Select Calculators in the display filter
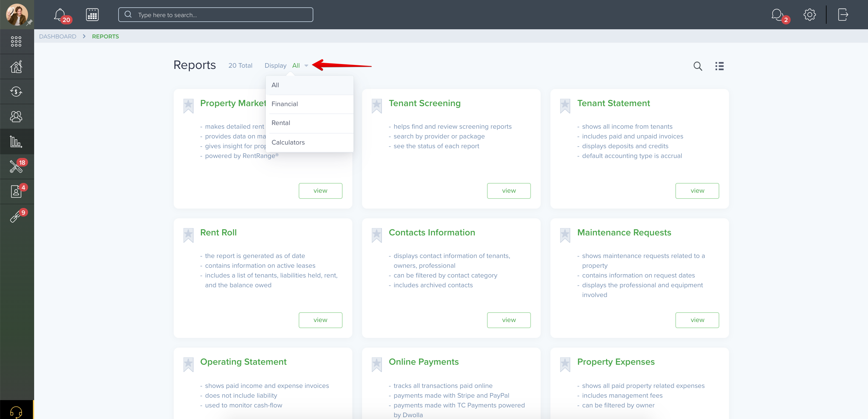Screen dimensions: 868x419 tap(310, 143)
